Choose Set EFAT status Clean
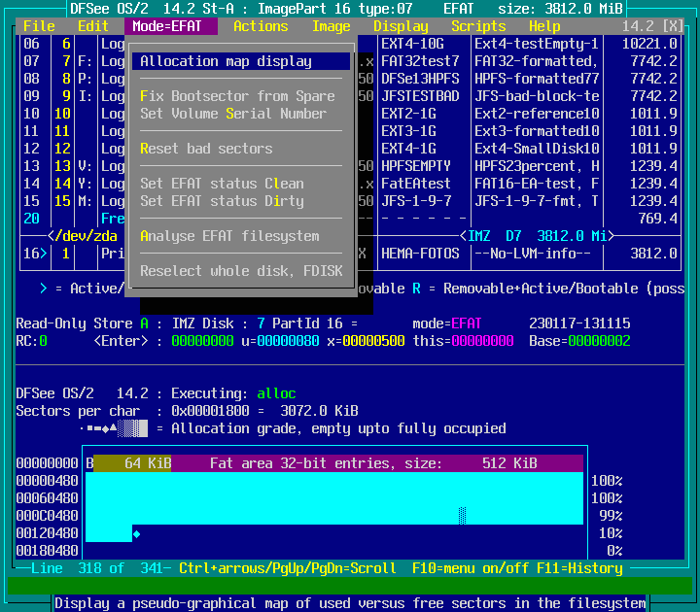 pyautogui.click(x=222, y=184)
